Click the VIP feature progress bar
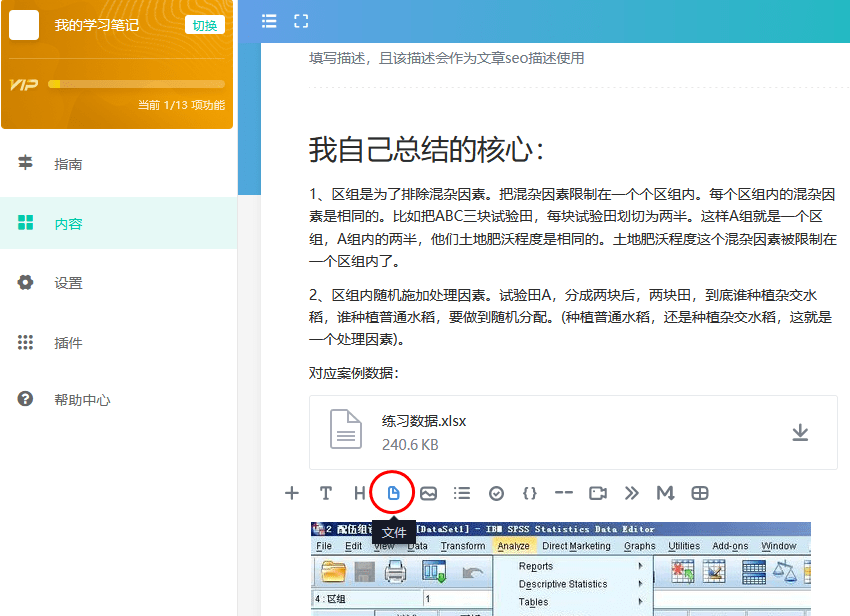This screenshot has height=616, width=850. coord(140,83)
